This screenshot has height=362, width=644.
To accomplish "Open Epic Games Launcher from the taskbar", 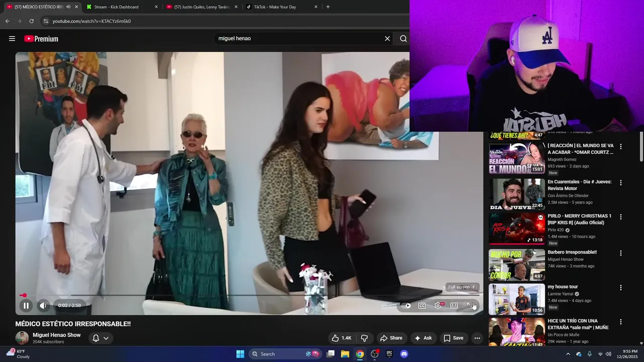I will (389, 354).
